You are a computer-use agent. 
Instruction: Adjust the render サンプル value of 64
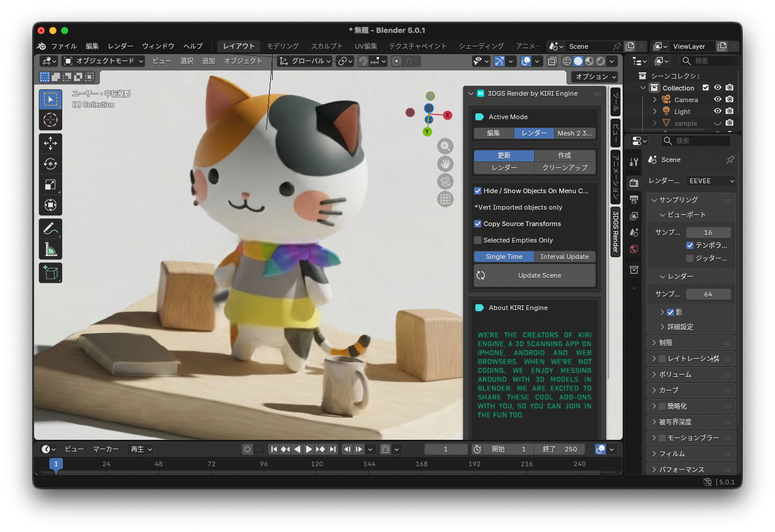(x=709, y=294)
